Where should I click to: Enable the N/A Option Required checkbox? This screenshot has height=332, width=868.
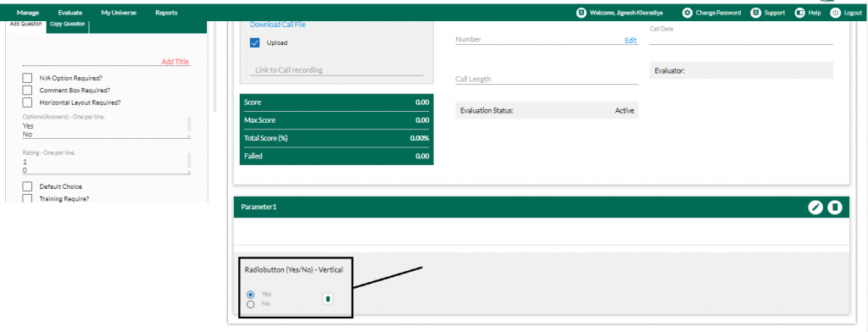click(27, 78)
